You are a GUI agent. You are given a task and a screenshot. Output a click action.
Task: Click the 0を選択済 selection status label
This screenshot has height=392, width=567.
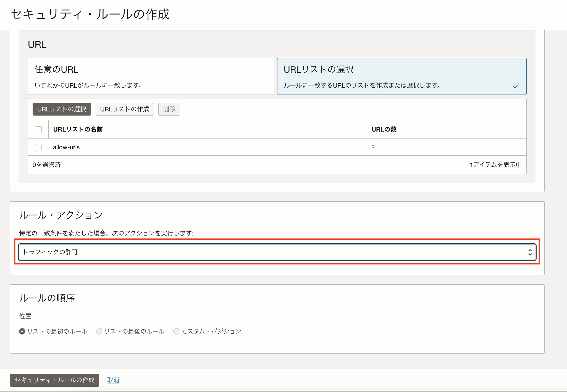pyautogui.click(x=47, y=164)
